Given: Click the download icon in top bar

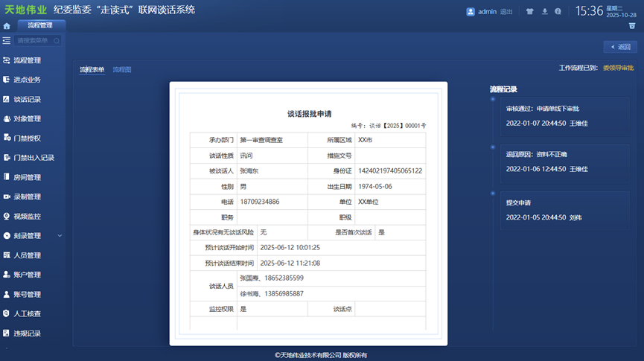Looking at the screenshot, I should [545, 12].
